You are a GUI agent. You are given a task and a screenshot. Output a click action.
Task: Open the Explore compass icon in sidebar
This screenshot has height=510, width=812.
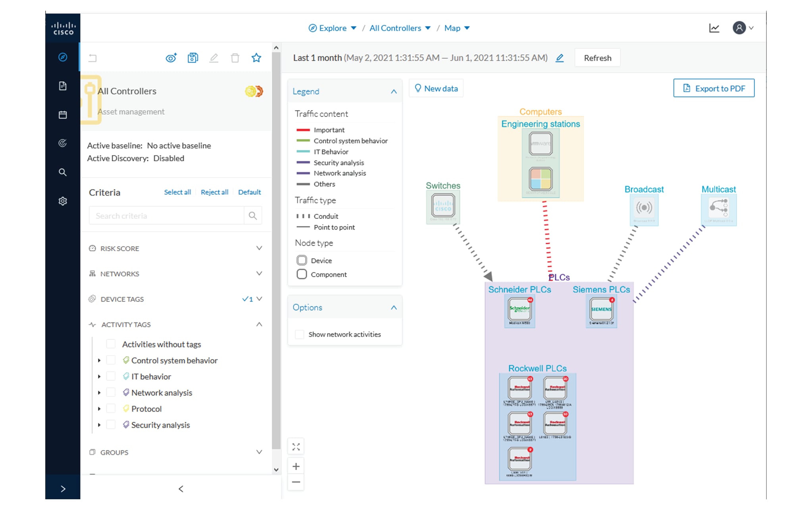click(63, 57)
